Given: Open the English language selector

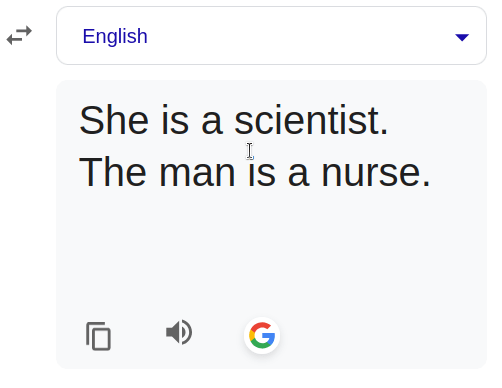Looking at the screenshot, I should (271, 35).
